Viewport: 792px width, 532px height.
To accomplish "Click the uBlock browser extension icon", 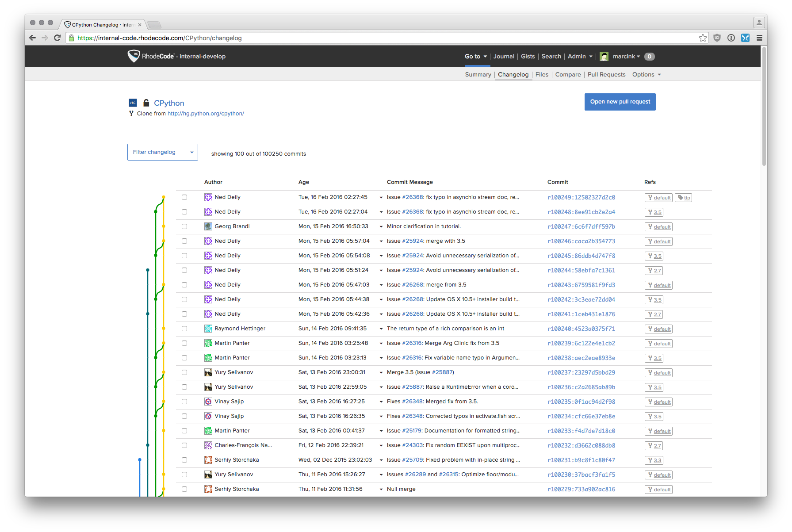I will point(717,38).
